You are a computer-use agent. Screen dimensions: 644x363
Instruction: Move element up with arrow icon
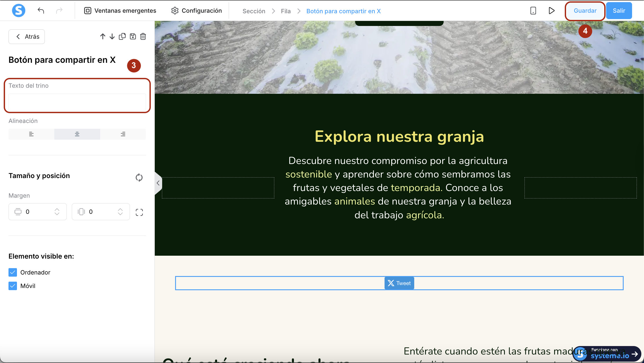pyautogui.click(x=103, y=37)
